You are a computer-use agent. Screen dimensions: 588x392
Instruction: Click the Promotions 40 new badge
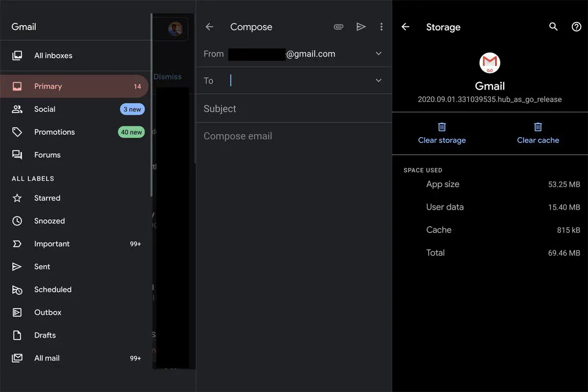tap(131, 132)
